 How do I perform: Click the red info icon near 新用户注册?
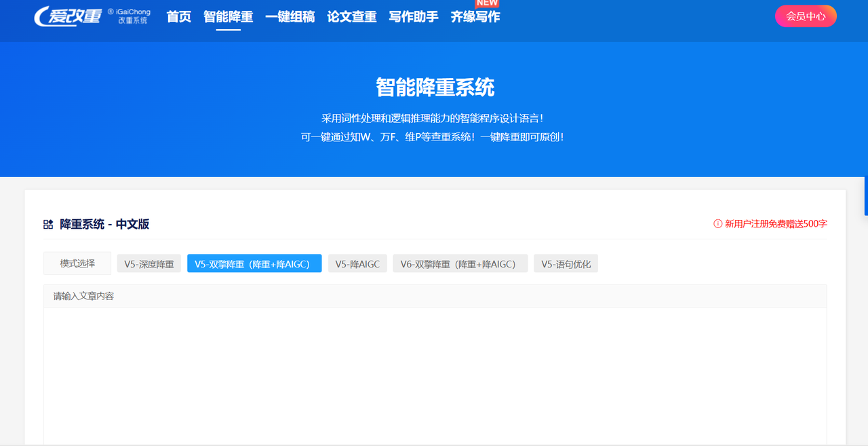[717, 224]
